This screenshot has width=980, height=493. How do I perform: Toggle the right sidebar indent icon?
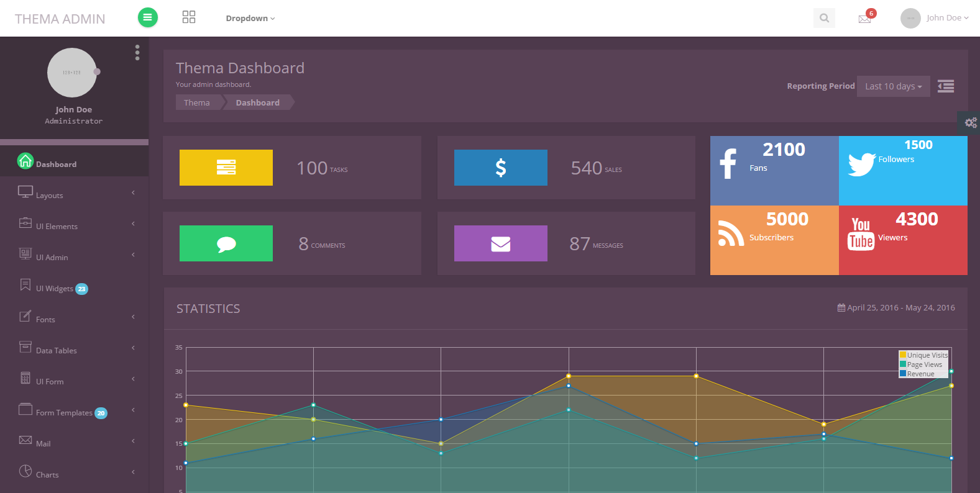coord(946,86)
